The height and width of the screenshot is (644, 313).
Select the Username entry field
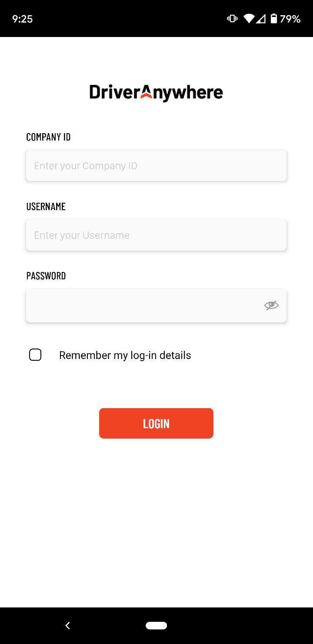tap(156, 235)
